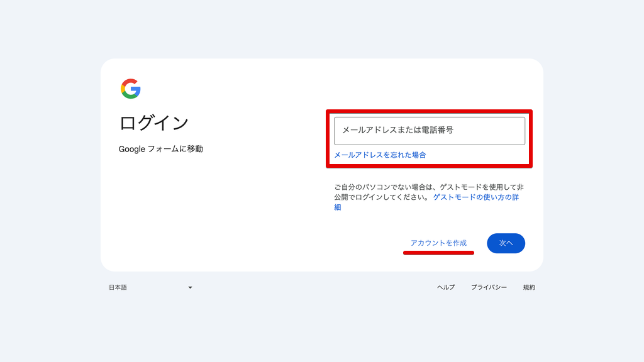
Task: Open the ヘルプ footer link
Action: (x=446, y=287)
